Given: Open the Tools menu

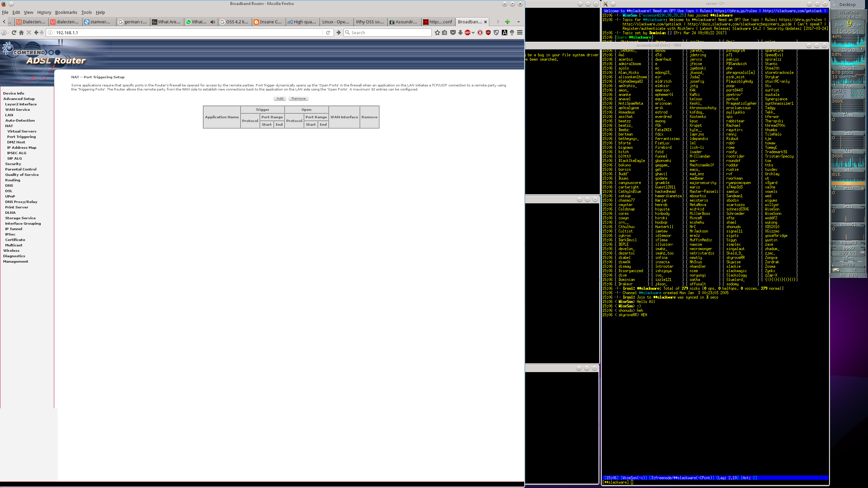Looking at the screenshot, I should tap(86, 12).
